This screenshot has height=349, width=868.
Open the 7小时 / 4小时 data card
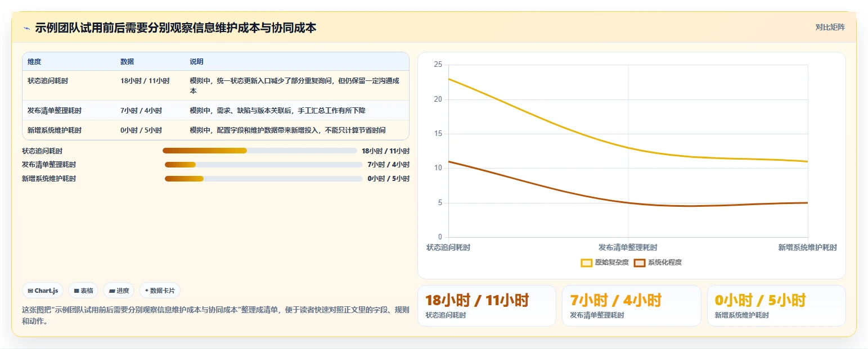click(x=632, y=306)
